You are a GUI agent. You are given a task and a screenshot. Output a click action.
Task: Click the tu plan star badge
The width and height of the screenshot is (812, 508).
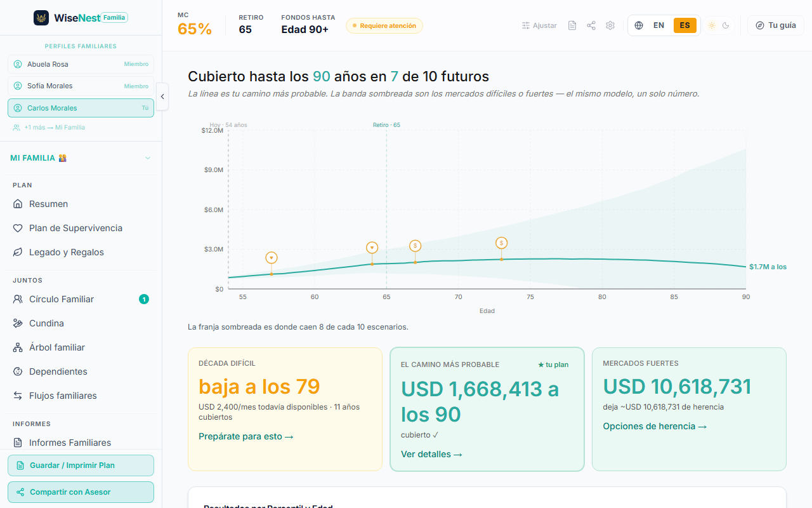(553, 364)
